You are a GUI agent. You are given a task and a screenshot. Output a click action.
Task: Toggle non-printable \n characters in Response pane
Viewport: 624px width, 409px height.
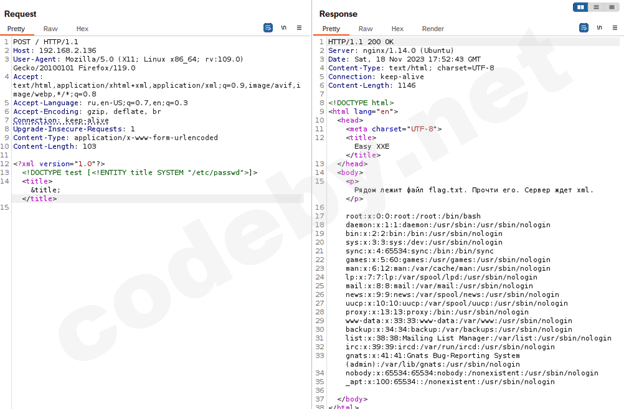599,28
